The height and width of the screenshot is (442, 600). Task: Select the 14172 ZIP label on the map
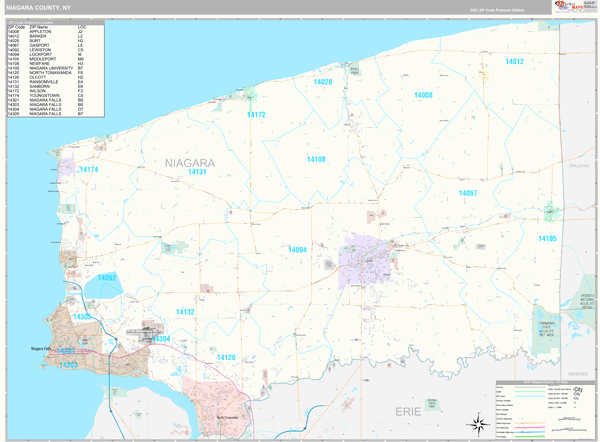256,115
